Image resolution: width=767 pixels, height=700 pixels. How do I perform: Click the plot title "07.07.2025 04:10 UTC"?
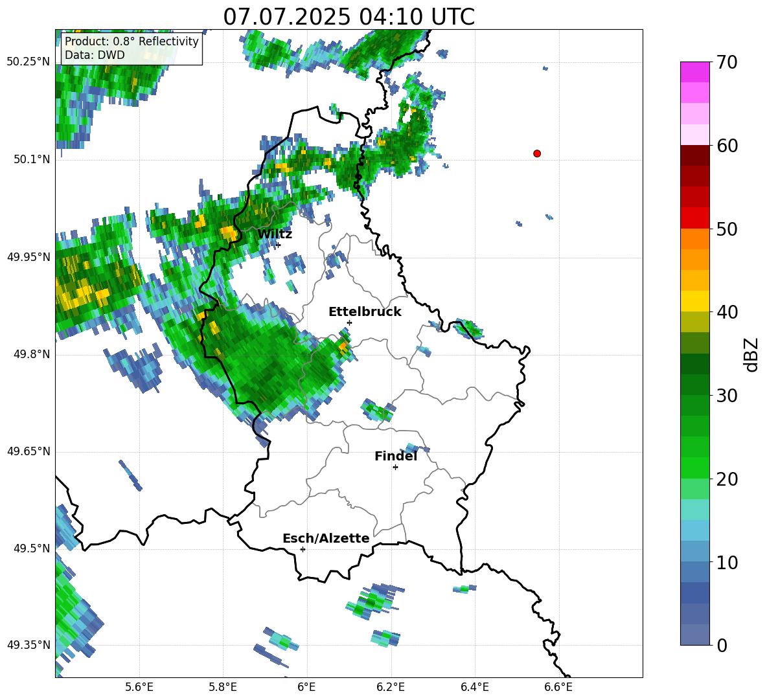[349, 17]
